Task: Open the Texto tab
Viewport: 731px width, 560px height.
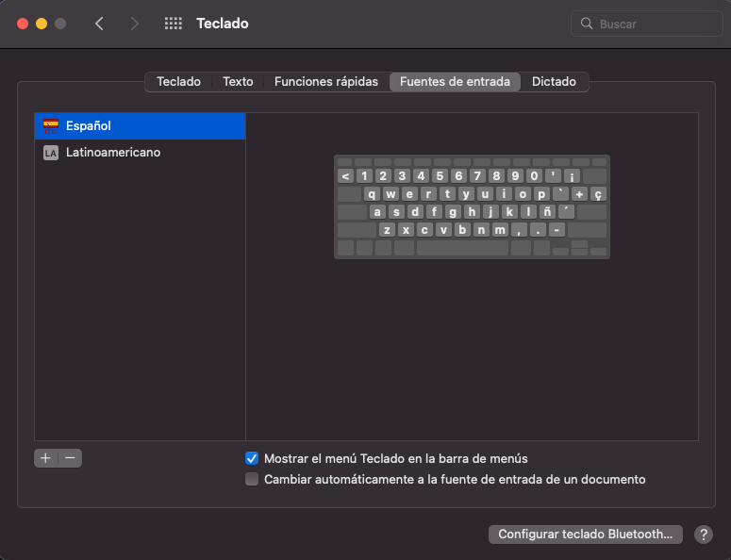Action: click(x=238, y=82)
